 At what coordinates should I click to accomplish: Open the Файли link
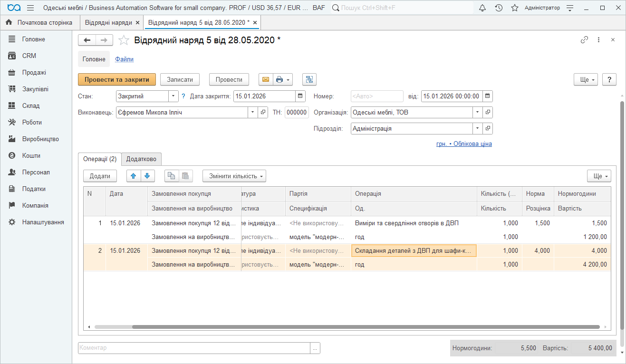coord(124,59)
